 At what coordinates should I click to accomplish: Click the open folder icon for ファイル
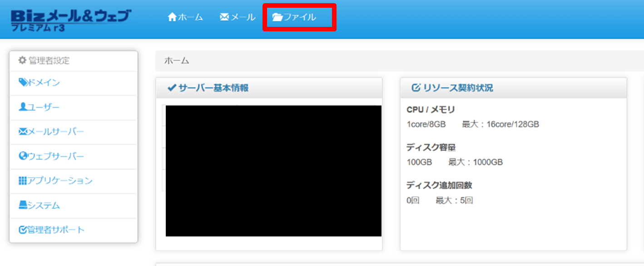[277, 17]
